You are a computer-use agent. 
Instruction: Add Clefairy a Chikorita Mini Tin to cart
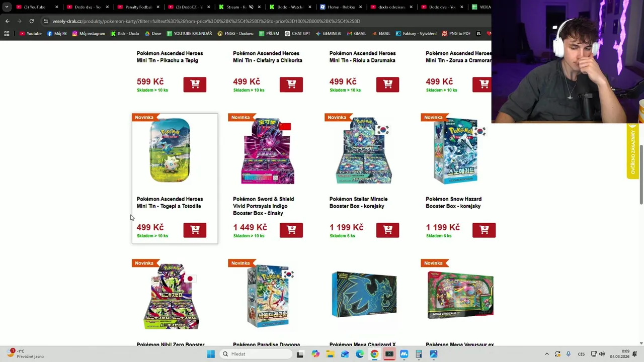coord(291,84)
